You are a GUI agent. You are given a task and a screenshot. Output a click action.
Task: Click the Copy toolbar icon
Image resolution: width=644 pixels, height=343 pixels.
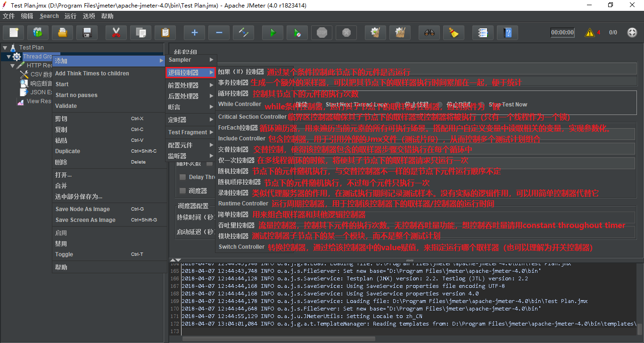tap(140, 33)
